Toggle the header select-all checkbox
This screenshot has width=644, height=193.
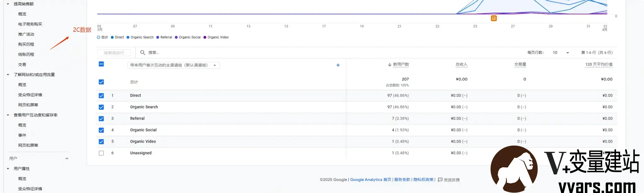click(x=101, y=64)
